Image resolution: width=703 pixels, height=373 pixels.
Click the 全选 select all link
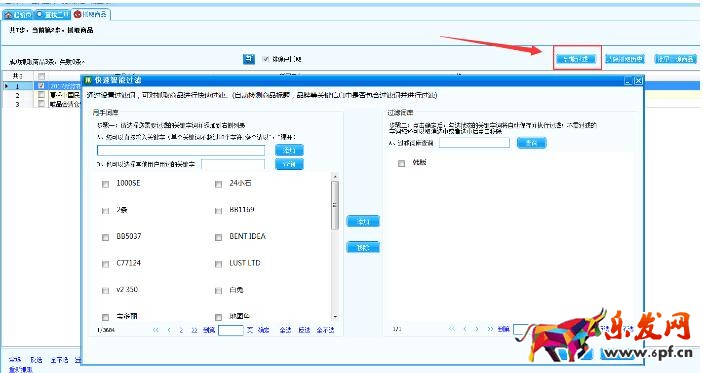285,330
